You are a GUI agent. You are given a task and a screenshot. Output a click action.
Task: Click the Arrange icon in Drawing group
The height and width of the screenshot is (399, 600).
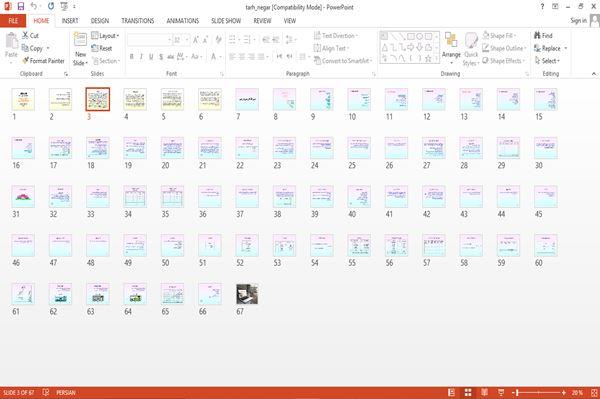coord(451,40)
